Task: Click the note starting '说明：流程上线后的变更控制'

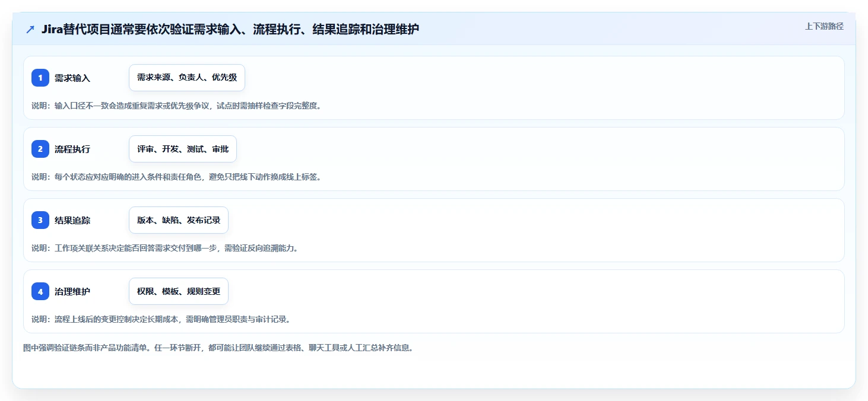Action: 161,319
